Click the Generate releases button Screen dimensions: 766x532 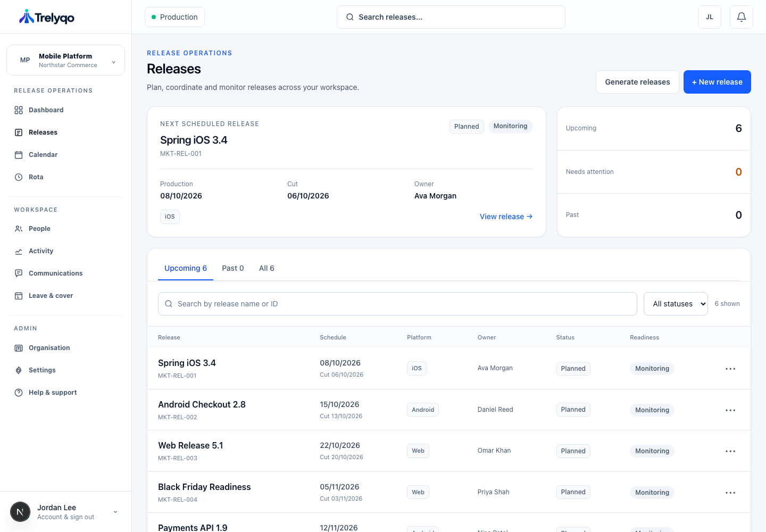637,82
